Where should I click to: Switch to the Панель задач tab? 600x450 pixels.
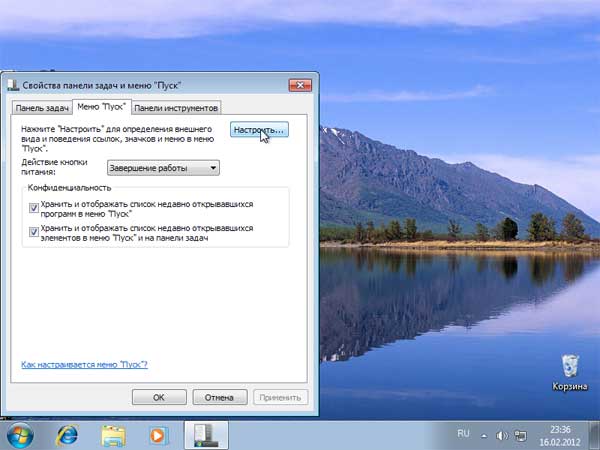(x=42, y=108)
